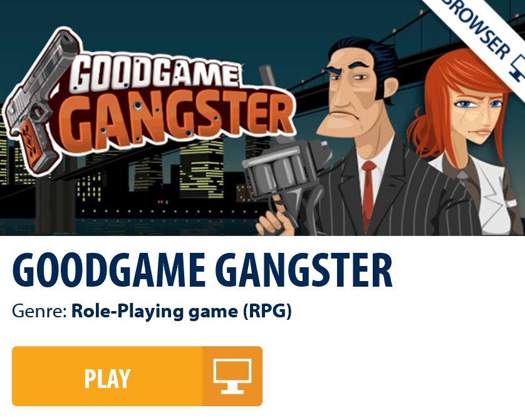The image size is (525, 420).
Task: Open the Role-Playing game (RPG) genre link
Action: (182, 311)
